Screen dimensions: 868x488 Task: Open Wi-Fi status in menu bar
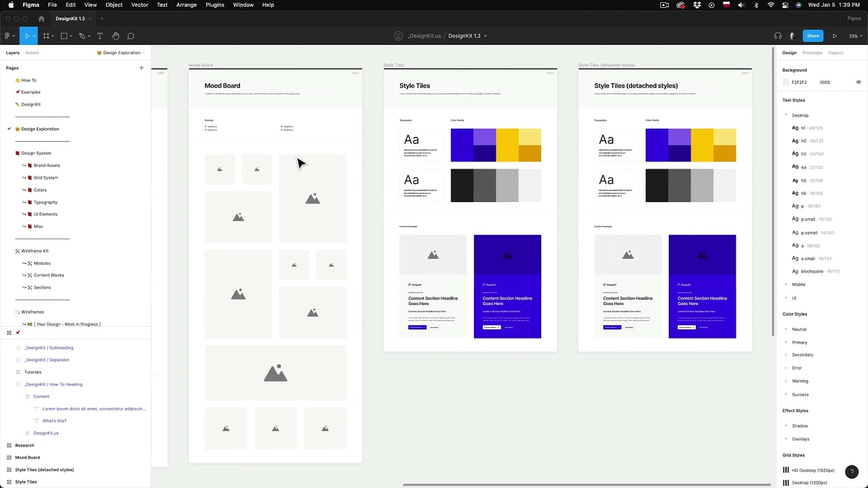770,5
